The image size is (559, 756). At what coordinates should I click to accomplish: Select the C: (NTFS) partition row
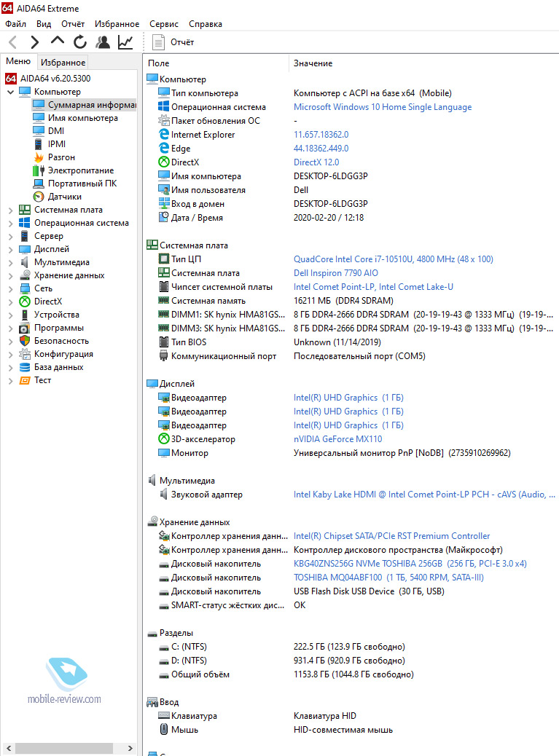click(351, 647)
